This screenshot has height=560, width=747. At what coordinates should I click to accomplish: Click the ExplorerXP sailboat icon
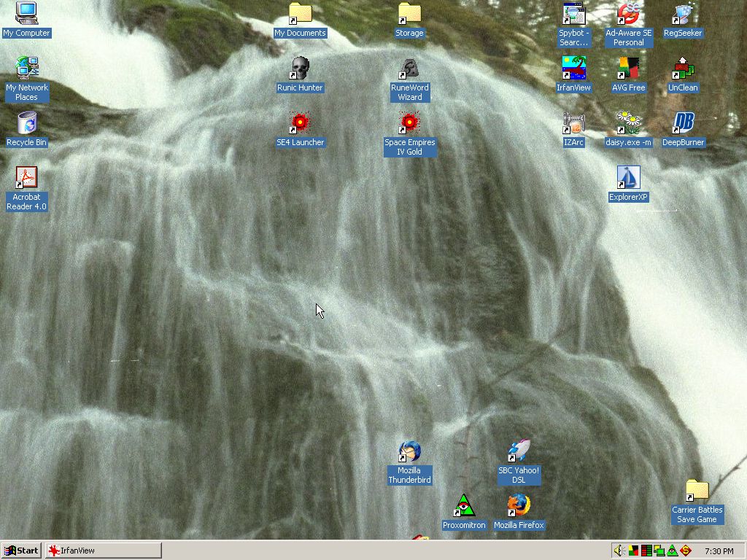click(x=628, y=178)
